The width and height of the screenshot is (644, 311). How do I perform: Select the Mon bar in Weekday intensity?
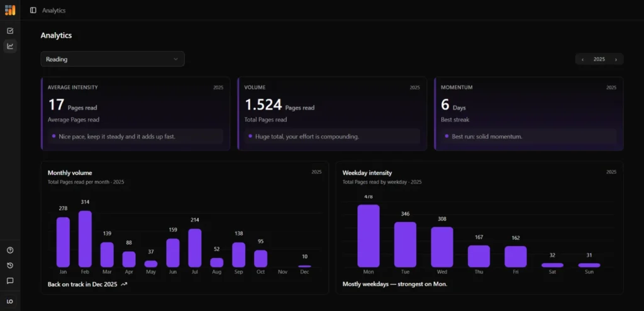click(369, 236)
